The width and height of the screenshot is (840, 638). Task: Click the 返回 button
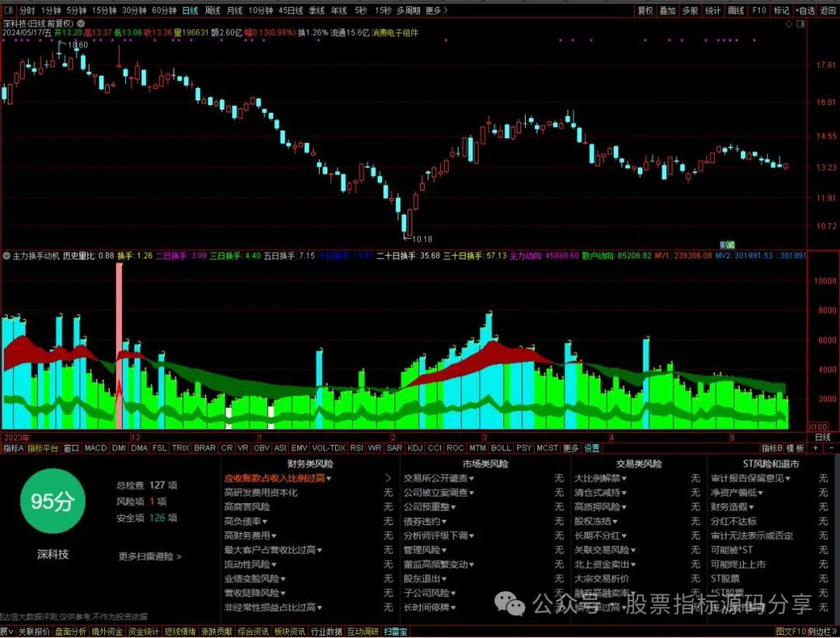[x=828, y=10]
